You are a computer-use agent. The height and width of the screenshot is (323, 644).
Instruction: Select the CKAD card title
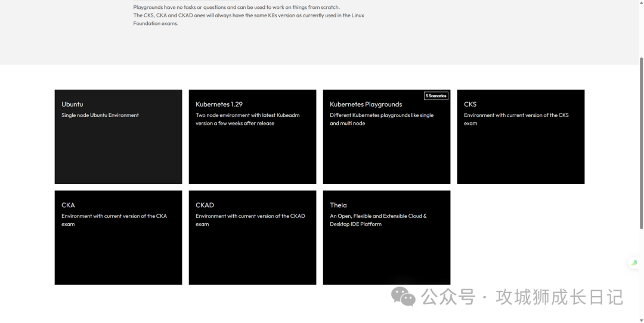(205, 205)
